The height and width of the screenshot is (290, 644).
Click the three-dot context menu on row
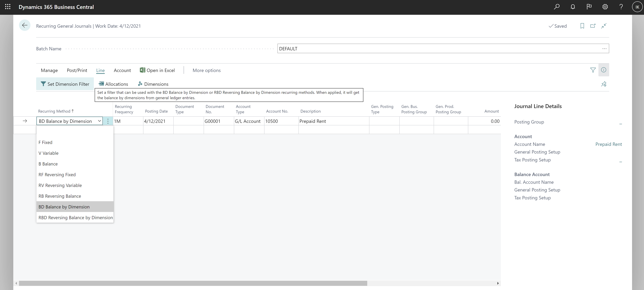(108, 121)
